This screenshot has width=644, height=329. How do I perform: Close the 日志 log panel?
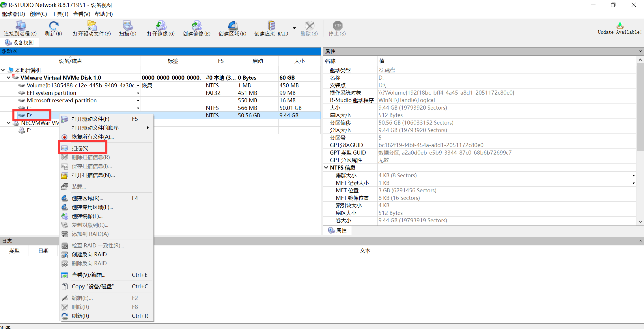click(x=641, y=241)
